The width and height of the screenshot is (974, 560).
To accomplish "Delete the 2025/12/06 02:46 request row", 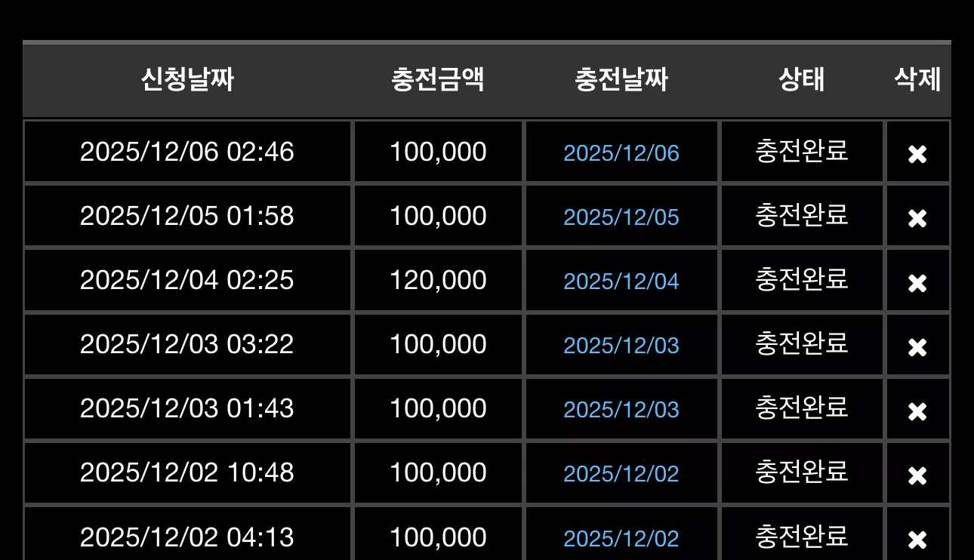I will point(917,154).
